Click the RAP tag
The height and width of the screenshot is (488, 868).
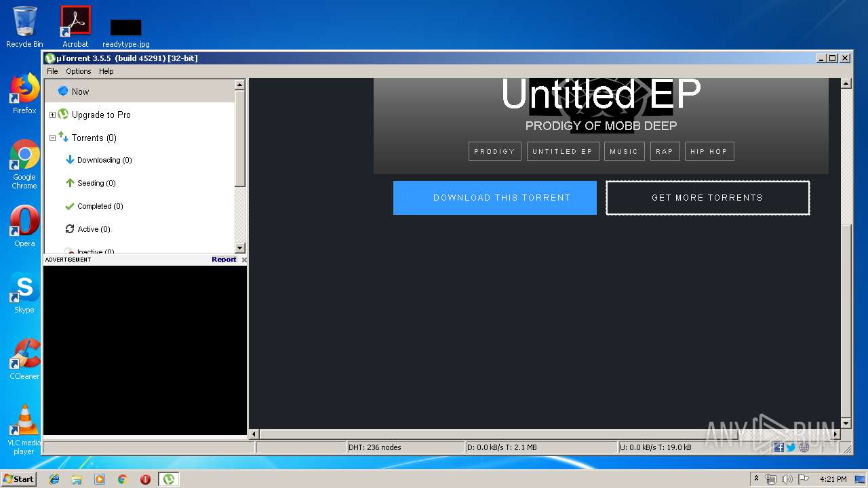coord(665,151)
